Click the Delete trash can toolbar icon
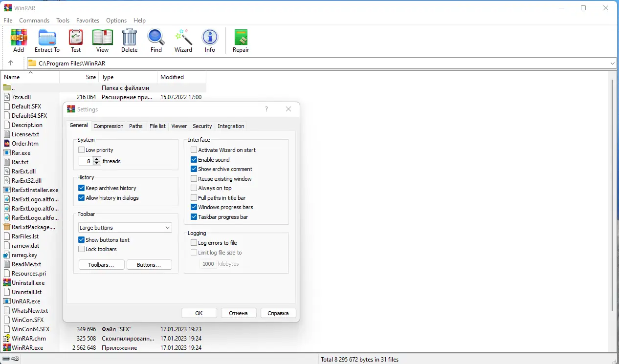This screenshot has width=619, height=364. point(130,37)
